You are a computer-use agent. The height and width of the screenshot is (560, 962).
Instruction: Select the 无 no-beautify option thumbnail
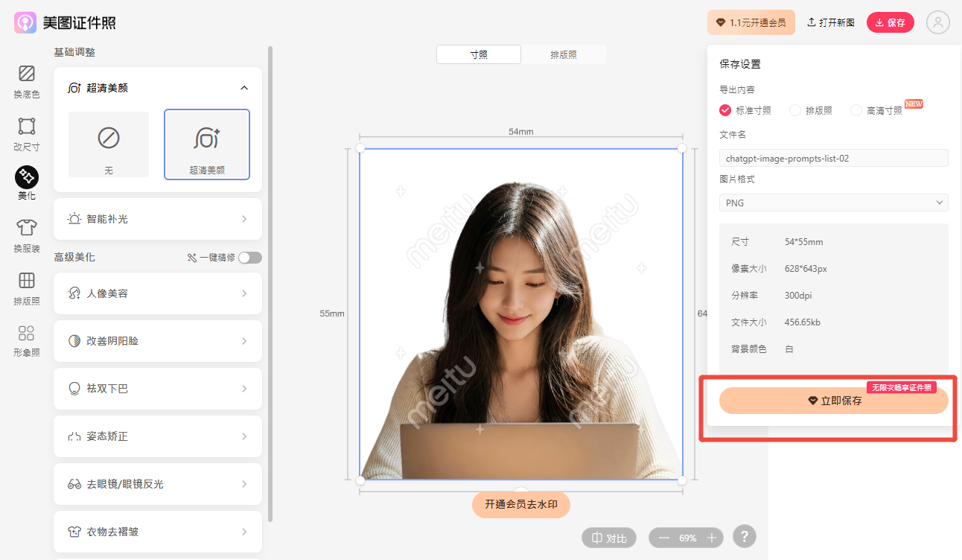pos(109,144)
